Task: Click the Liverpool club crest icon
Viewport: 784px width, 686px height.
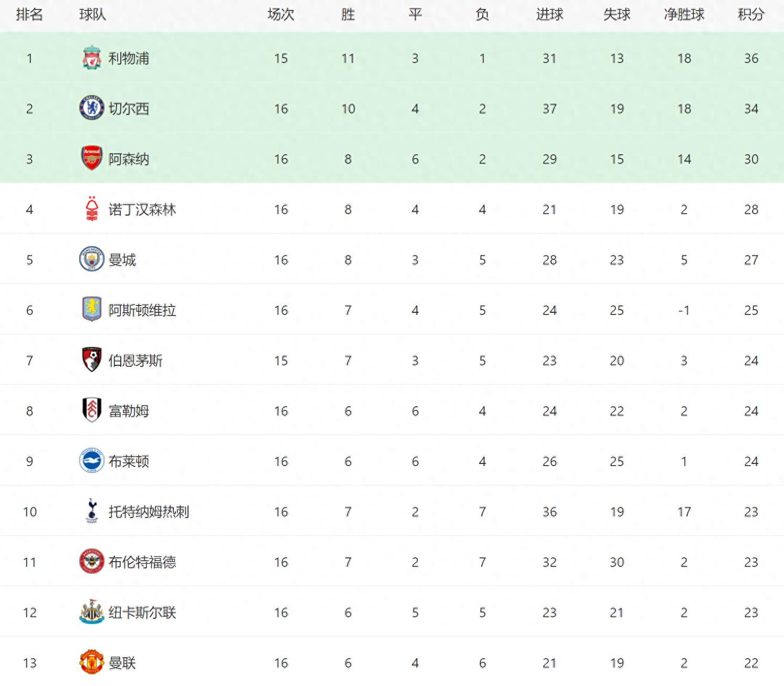Action: pyautogui.click(x=92, y=58)
